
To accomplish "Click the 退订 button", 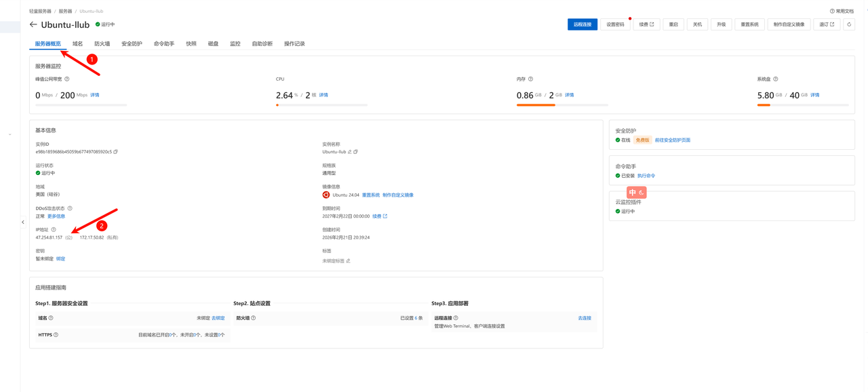I will pos(827,24).
